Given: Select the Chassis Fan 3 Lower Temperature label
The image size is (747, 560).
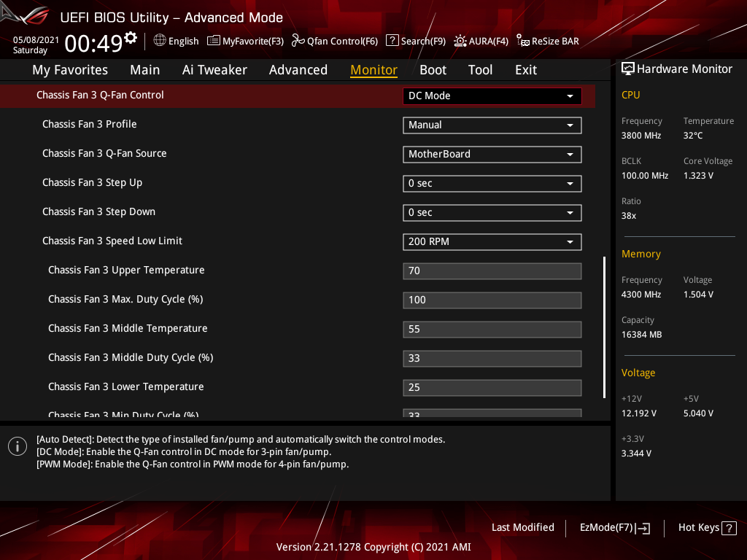Looking at the screenshot, I should tap(125, 386).
